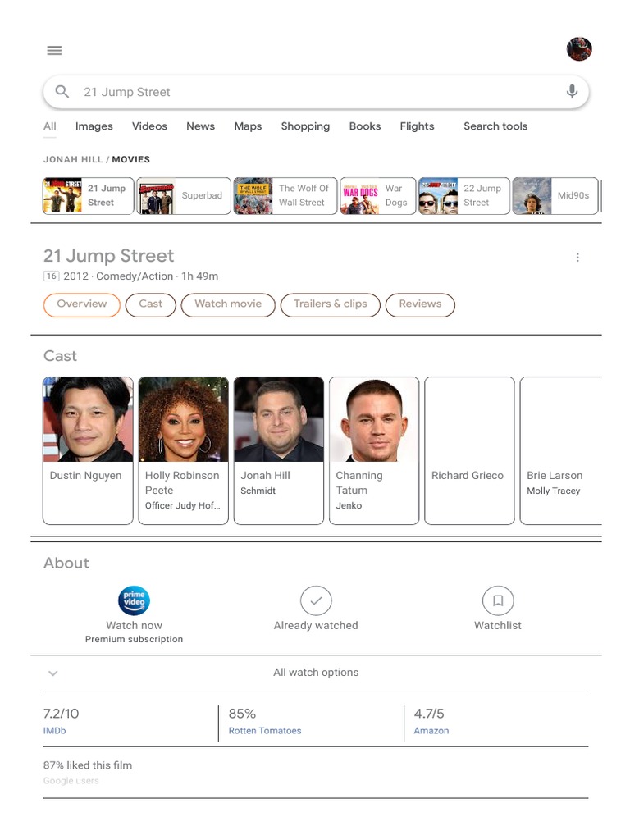Screen dimensions: 630x840
Task: Add movie to Watchlist
Action: 498,601
